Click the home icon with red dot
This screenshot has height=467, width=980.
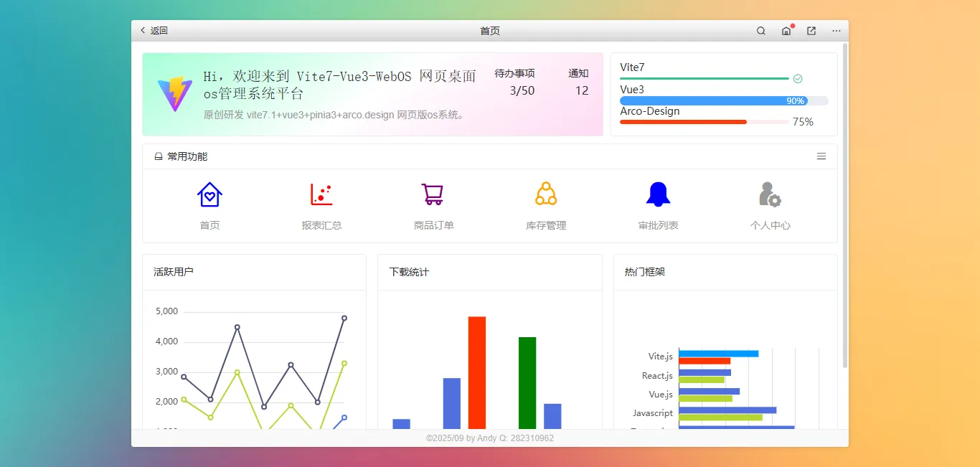pyautogui.click(x=786, y=31)
